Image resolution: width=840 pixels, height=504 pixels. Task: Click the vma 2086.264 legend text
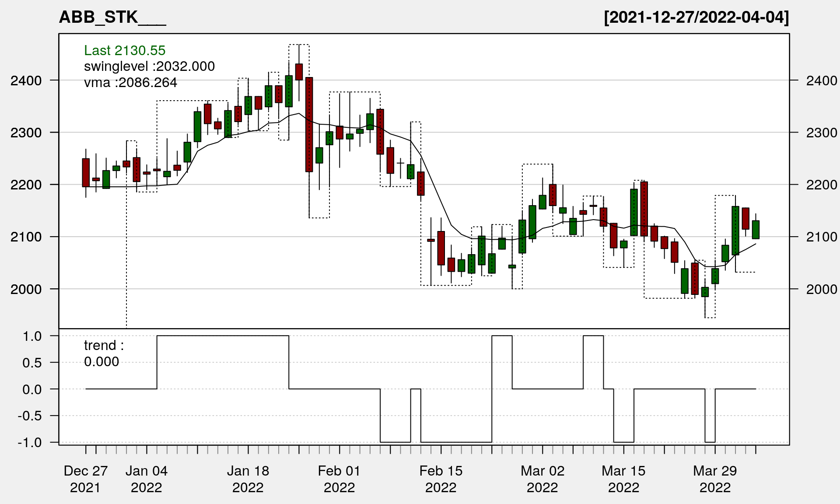pos(130,83)
